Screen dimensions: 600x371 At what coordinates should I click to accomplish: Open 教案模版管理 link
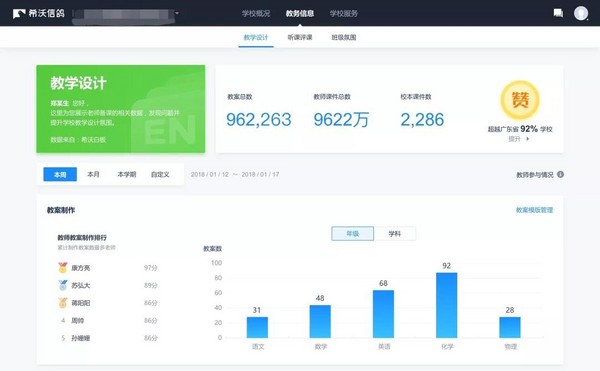click(534, 210)
